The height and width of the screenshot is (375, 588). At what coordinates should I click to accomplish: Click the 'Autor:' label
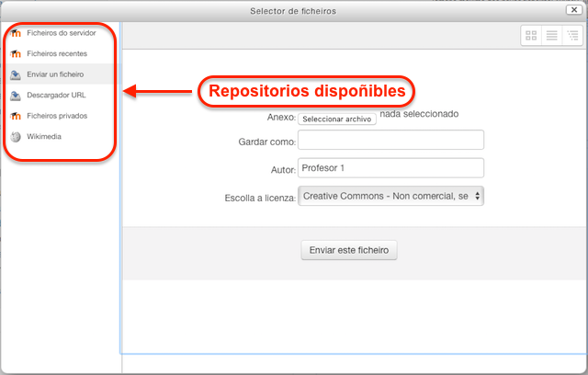pyautogui.click(x=283, y=170)
